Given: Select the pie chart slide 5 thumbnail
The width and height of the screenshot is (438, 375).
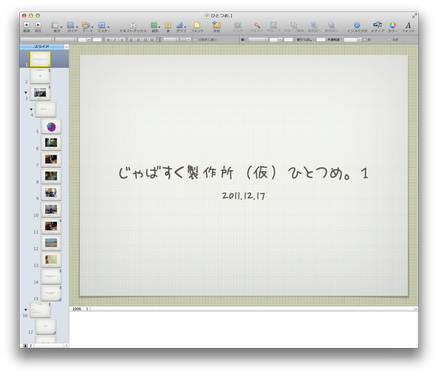Looking at the screenshot, I should pyautogui.click(x=51, y=127).
